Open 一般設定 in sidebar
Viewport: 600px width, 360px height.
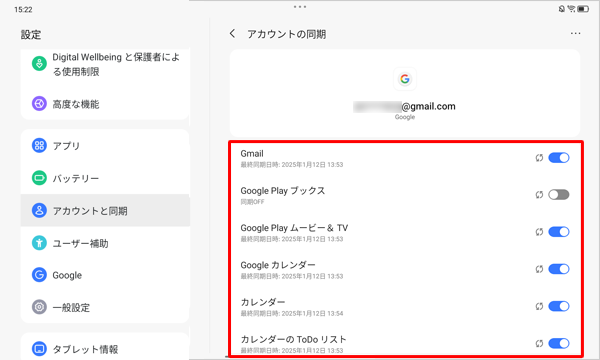pyautogui.click(x=105, y=307)
